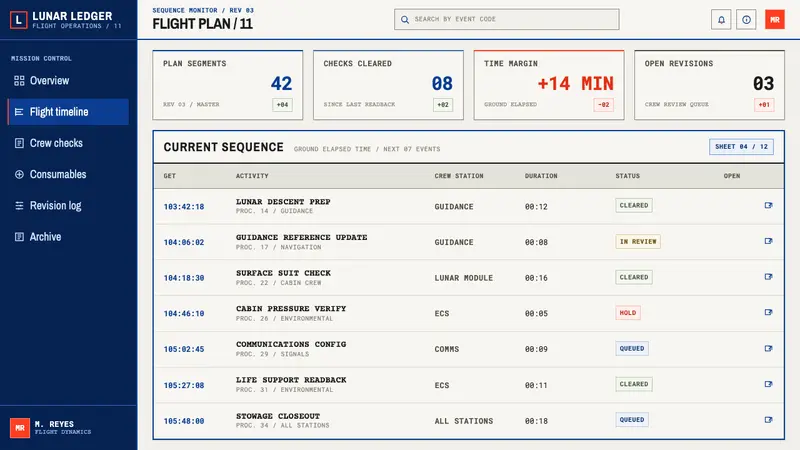Click the Crew Station column header
800x450 pixels.
tap(459, 176)
